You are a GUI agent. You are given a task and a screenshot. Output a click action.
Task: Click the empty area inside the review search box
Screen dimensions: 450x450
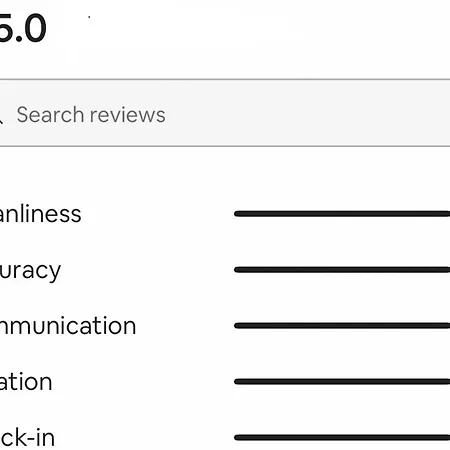[307, 113]
